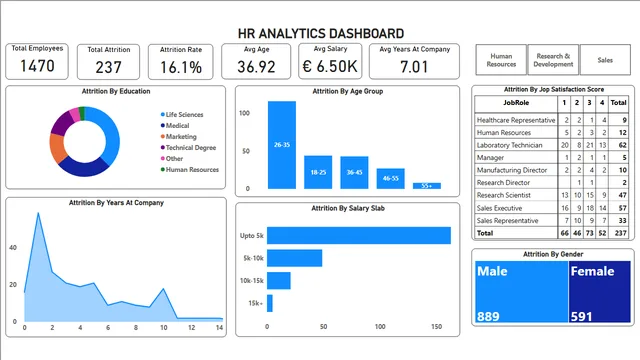Click the 46-55 age group bar
Viewport: 640px width, 360px height.
391,178
